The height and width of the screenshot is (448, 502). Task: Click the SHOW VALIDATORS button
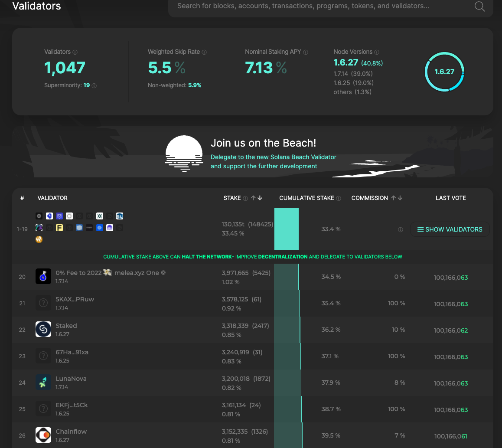[x=450, y=229]
